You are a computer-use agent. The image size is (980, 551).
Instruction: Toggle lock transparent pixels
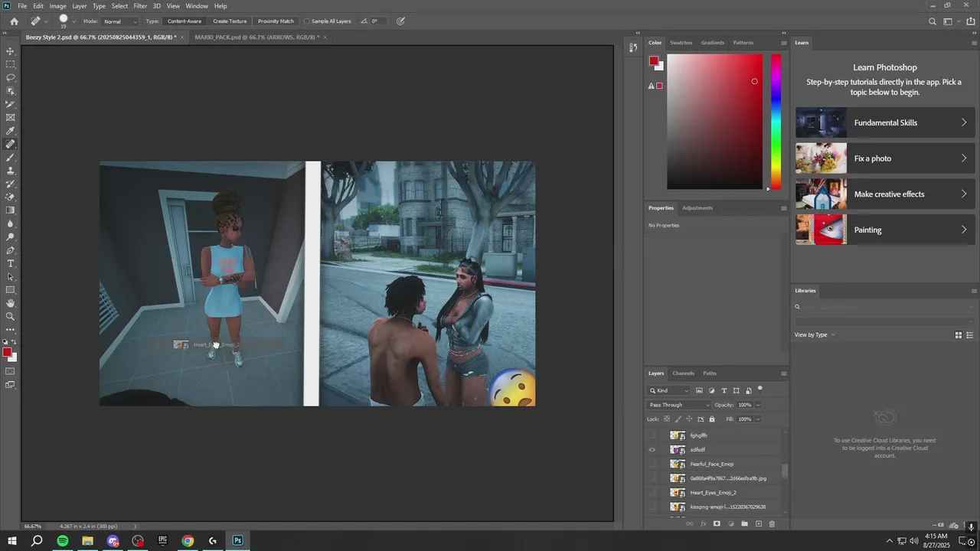[x=667, y=419]
